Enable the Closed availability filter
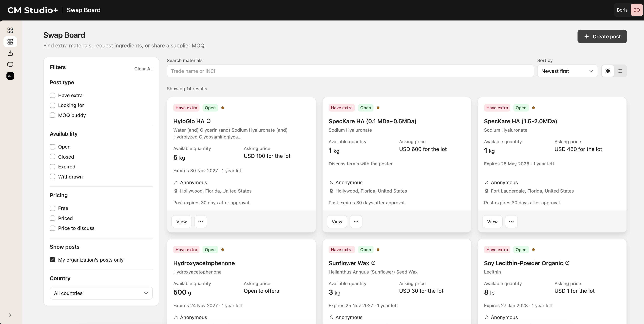Image resolution: width=644 pixels, height=324 pixels. 52,157
